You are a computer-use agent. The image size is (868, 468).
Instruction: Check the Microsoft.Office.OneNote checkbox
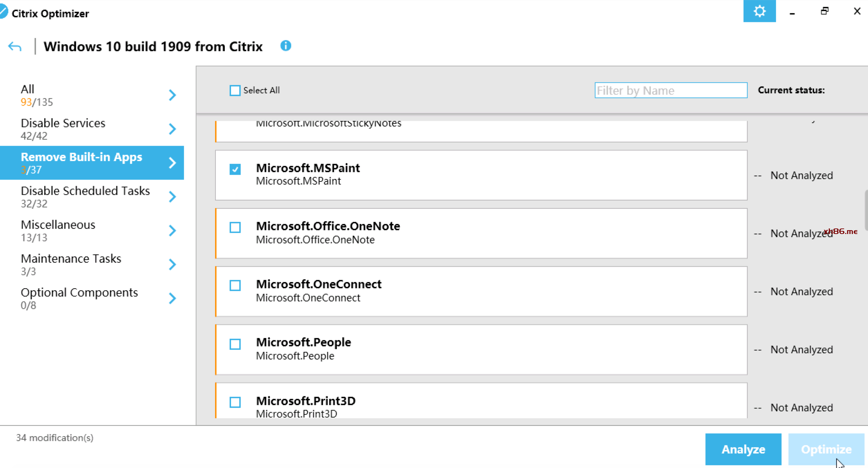tap(235, 227)
